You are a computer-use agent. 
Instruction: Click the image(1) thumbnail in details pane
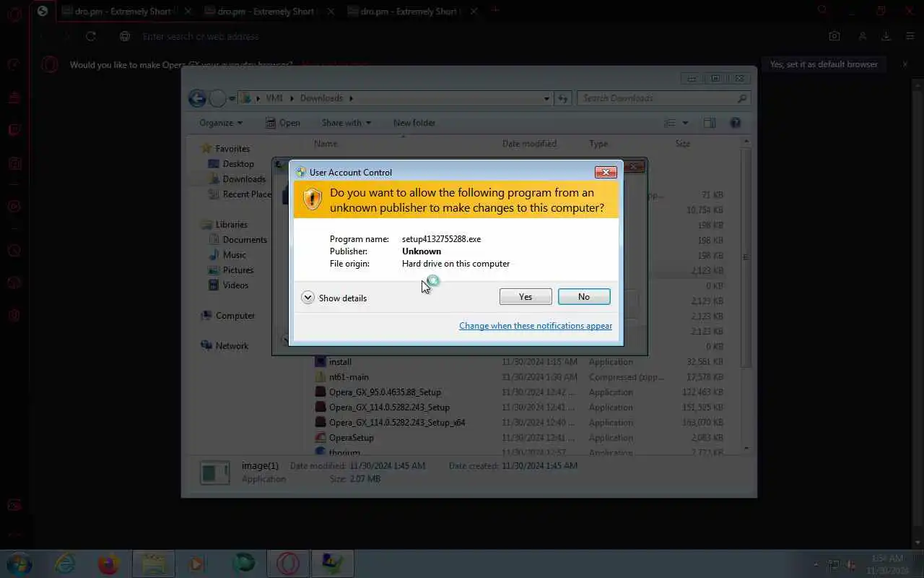(215, 473)
